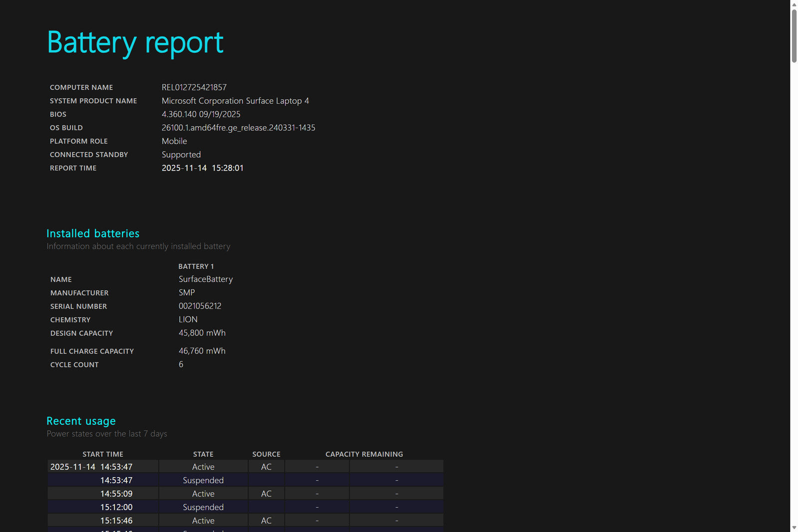
Task: Click the Battery report page title
Action: tap(135, 43)
